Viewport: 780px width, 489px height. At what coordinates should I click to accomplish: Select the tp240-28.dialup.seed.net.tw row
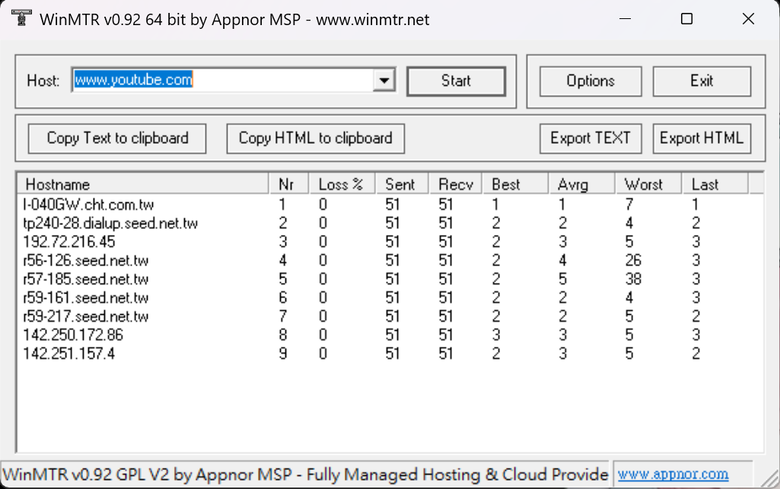click(390, 223)
